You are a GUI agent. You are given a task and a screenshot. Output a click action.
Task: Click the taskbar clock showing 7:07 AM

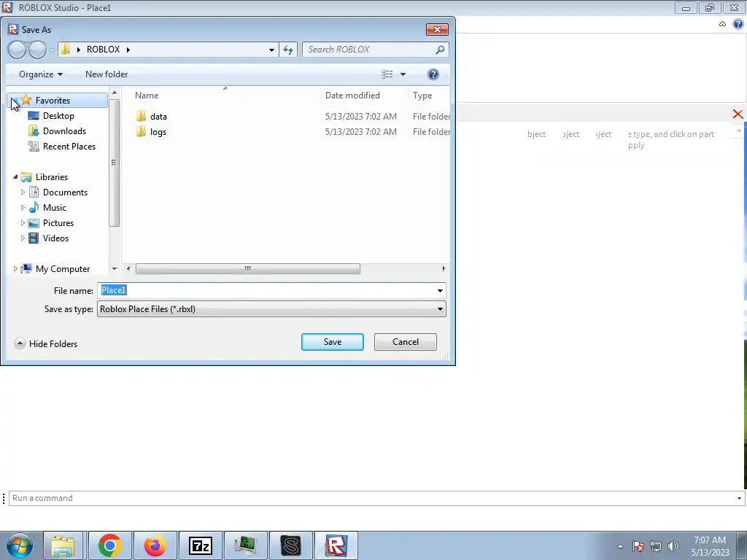[x=710, y=546]
